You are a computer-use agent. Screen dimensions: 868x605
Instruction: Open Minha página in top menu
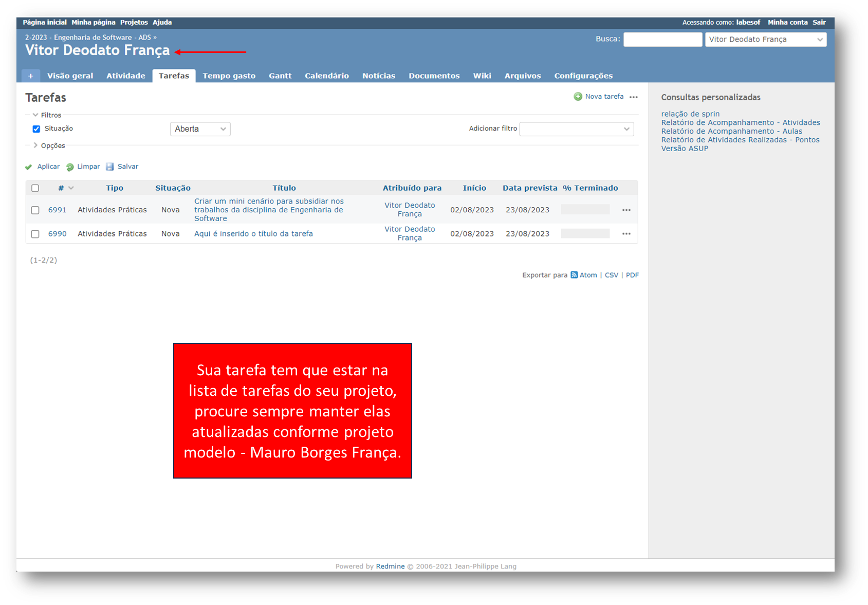[x=94, y=23]
